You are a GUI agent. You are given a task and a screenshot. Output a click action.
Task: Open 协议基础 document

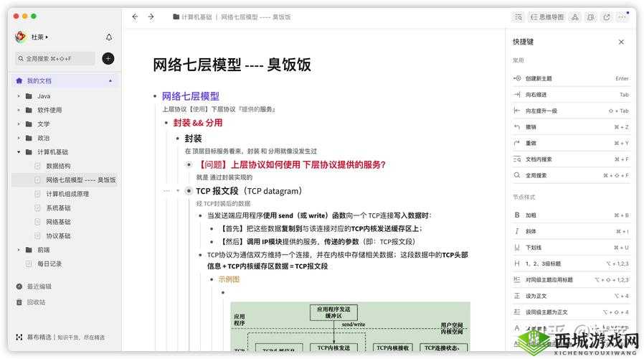pyautogui.click(x=58, y=236)
